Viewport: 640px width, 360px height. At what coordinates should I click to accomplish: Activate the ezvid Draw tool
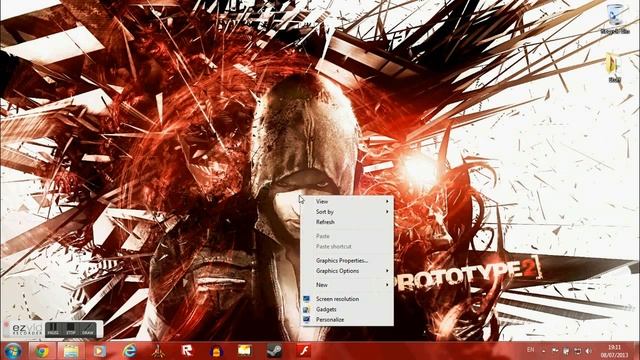pyautogui.click(x=88, y=330)
